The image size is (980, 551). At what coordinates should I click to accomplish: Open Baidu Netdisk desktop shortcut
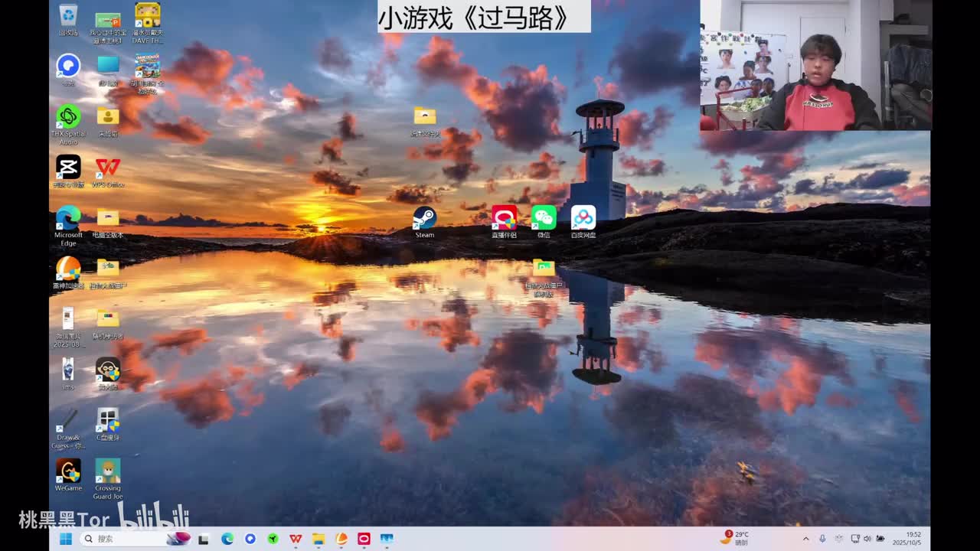coord(583,221)
